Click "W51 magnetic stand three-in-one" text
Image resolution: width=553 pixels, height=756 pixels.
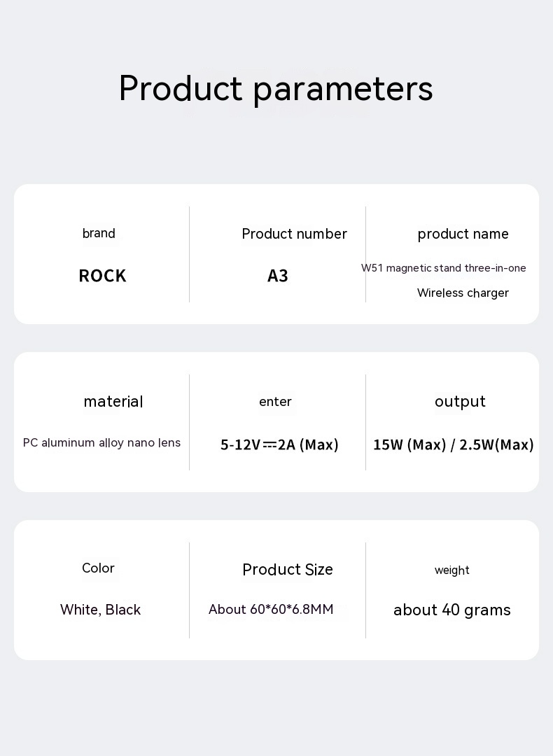tap(443, 268)
